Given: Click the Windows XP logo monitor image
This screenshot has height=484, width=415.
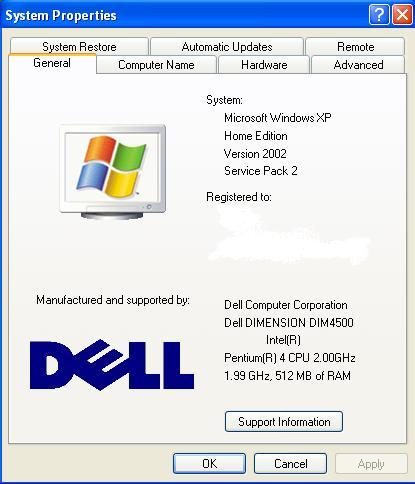Looking at the screenshot, I should (112, 172).
